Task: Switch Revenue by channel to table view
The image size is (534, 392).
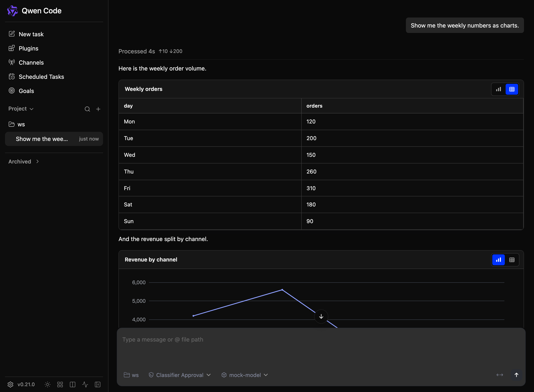Action: 512,260
